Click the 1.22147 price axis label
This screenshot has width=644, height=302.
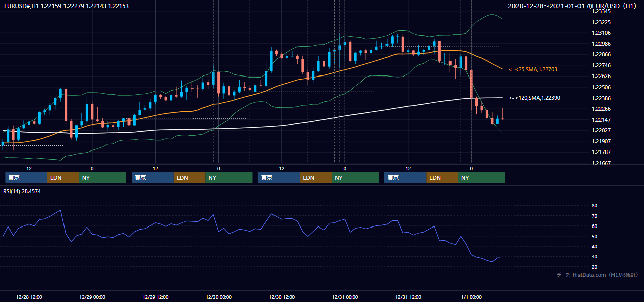(x=601, y=120)
